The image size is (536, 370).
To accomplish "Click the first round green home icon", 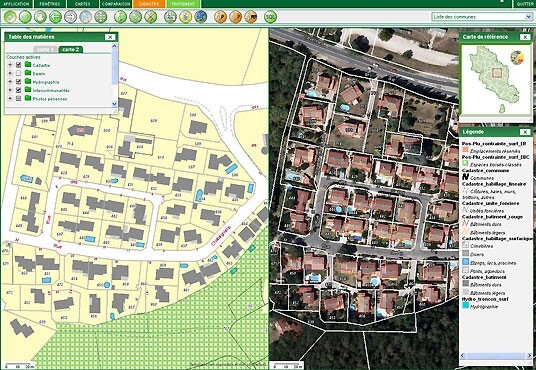I will 10,17.
